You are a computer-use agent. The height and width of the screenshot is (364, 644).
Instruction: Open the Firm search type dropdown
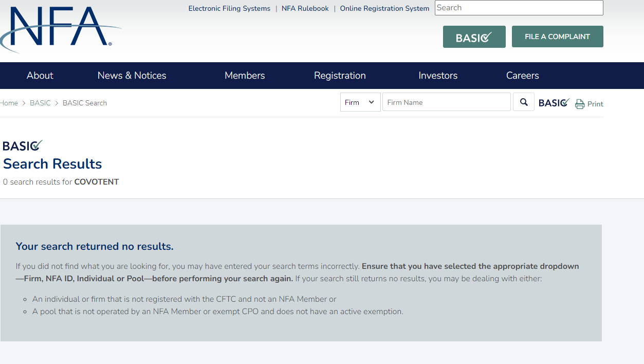pyautogui.click(x=360, y=102)
